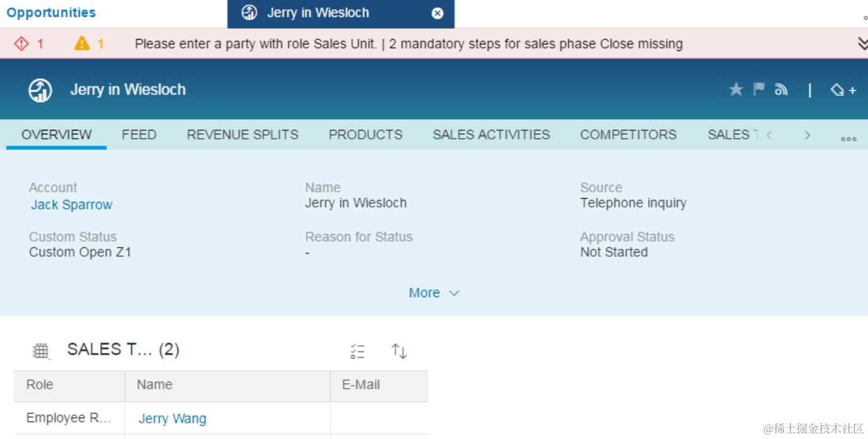This screenshot has width=868, height=439.
Task: Click the sort arrows icon
Action: [x=399, y=351]
